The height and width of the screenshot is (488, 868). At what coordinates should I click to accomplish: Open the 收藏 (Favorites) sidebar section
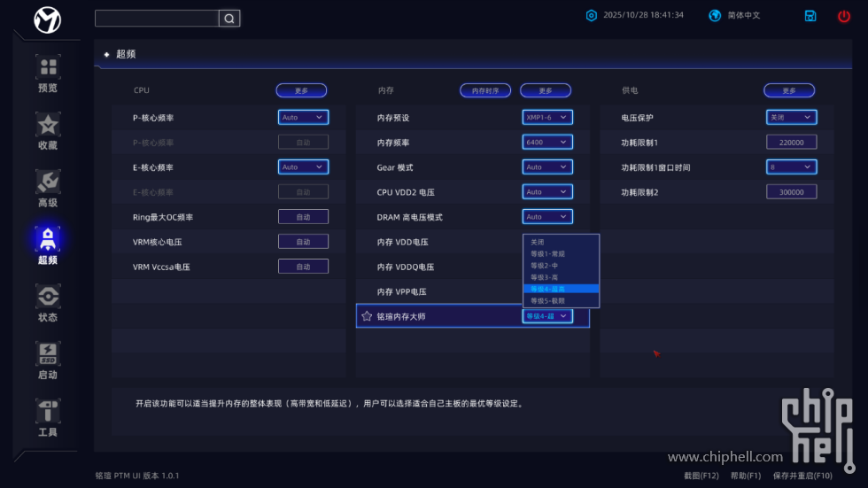48,131
